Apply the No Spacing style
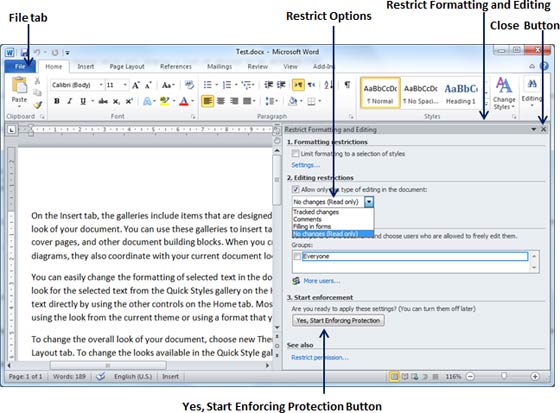Viewport: 560px width, 413px height. point(421,93)
